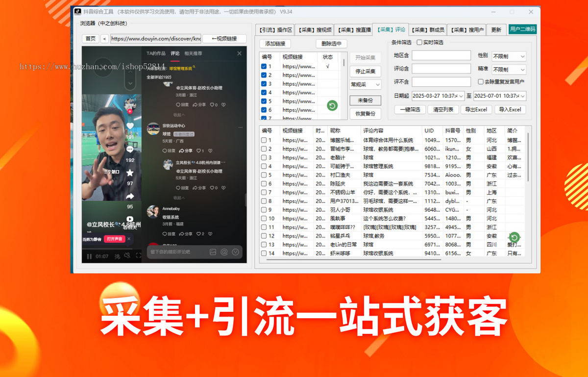The image size is (588, 377).
Task: Uncheck link row 3 checkbox
Action: point(264,84)
